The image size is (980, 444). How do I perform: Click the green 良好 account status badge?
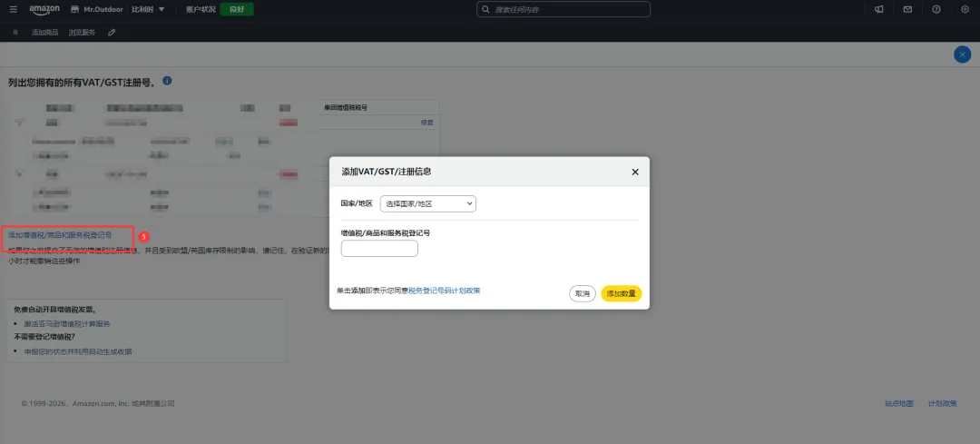pyautogui.click(x=237, y=9)
